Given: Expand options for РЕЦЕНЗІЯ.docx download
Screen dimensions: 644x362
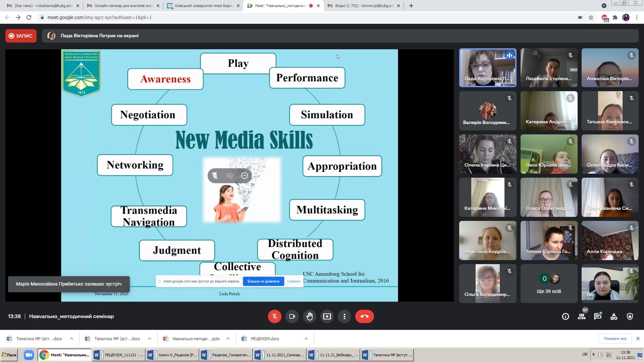Looking at the screenshot, I should tap(306, 339).
